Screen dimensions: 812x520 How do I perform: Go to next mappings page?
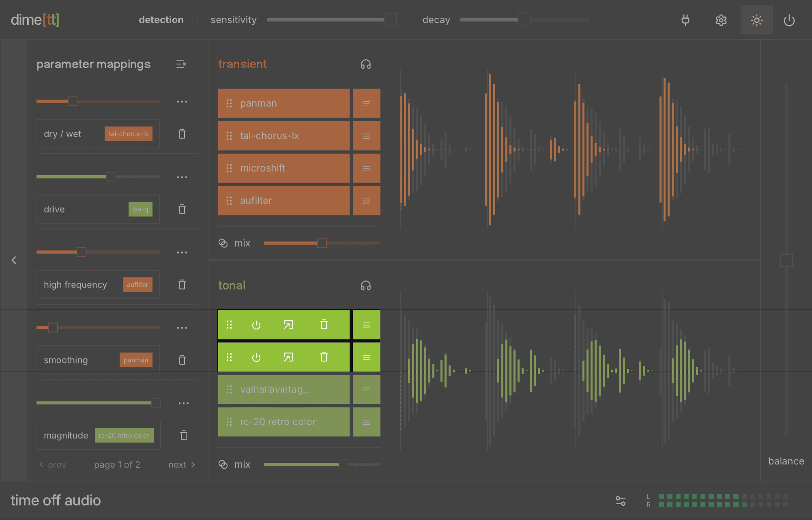(181, 464)
